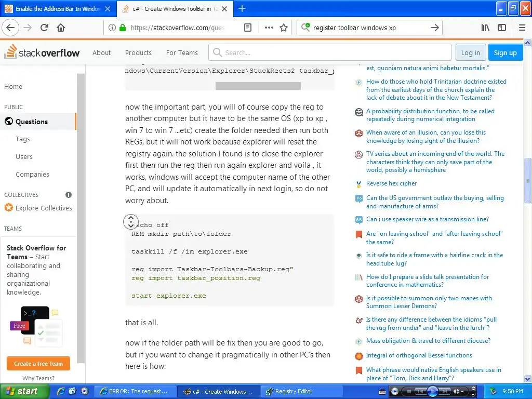Launch Windows Media Player from Quick Launch
This screenshot has width=532, height=399.
85,391
